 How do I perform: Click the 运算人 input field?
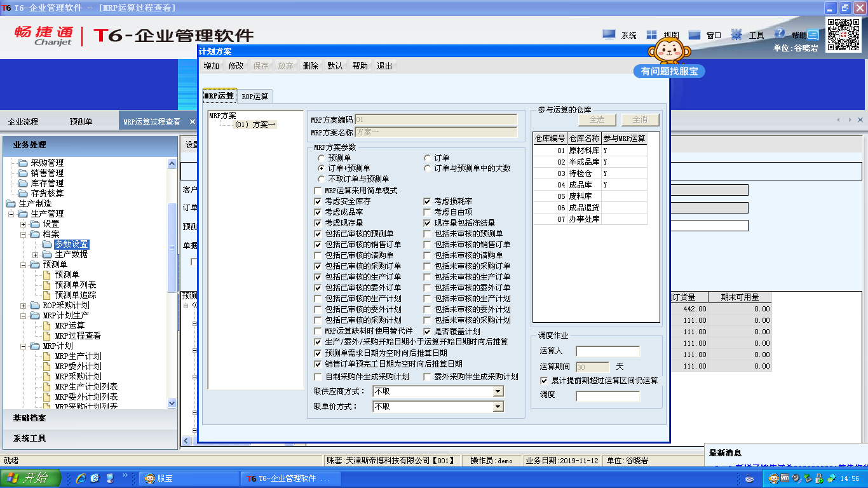607,351
